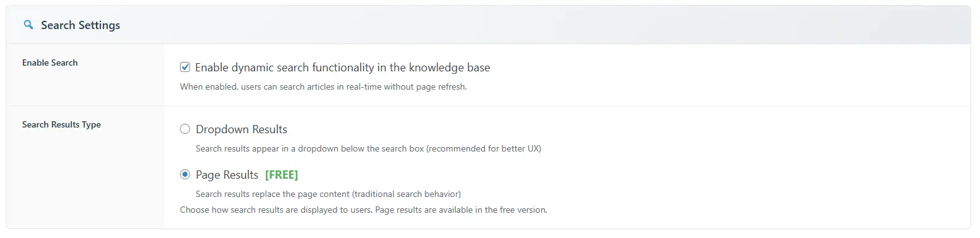
Task: Click the magnifying glass icon beside Search Settings
Action: point(28,25)
